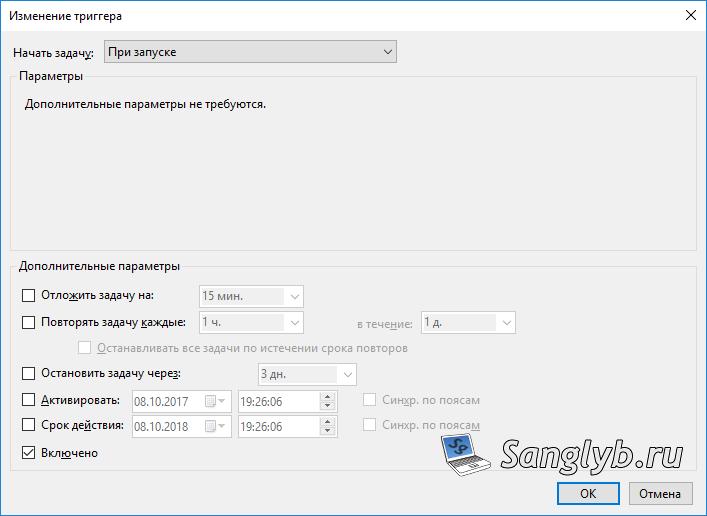Click the 'в течение:' label
Image resolution: width=707 pixels, height=516 pixels.
pyautogui.click(x=385, y=324)
